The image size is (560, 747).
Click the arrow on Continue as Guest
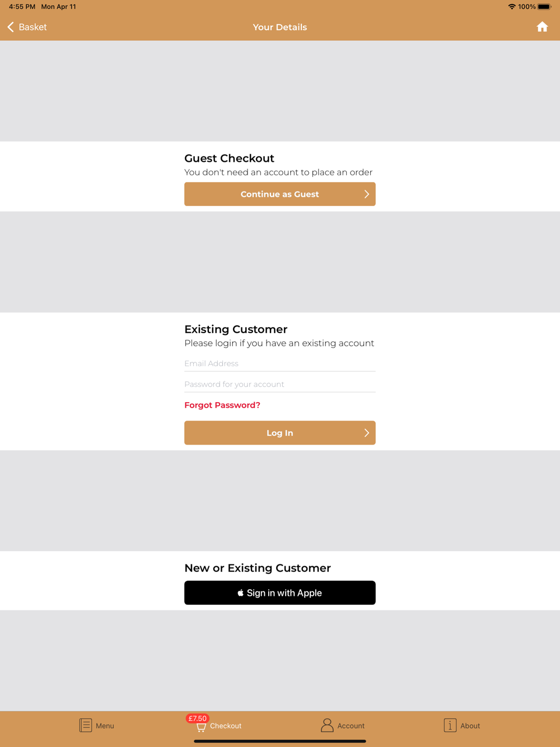pos(367,194)
